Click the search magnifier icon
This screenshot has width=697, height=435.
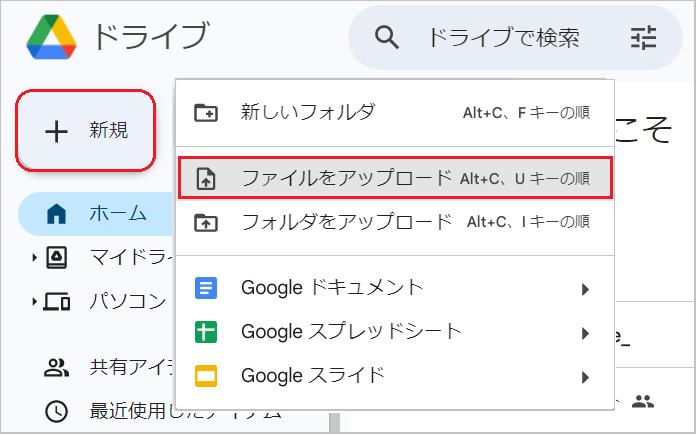(386, 37)
